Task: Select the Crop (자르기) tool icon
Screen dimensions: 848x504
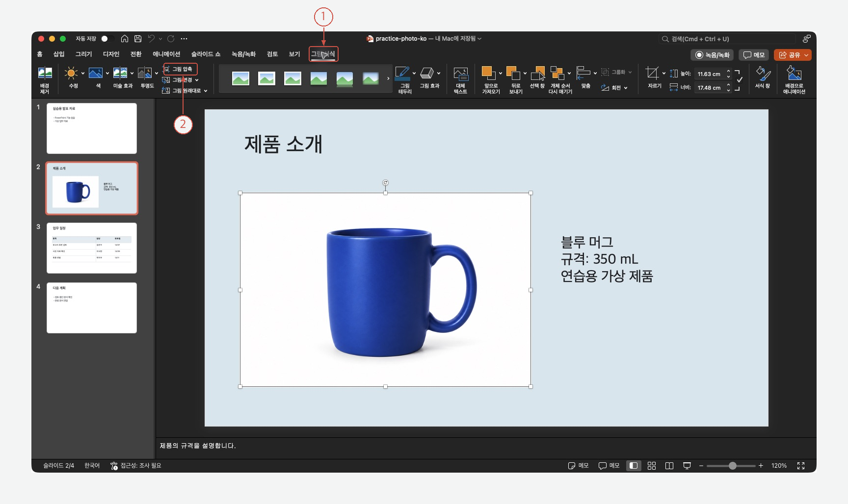Action: coord(652,74)
